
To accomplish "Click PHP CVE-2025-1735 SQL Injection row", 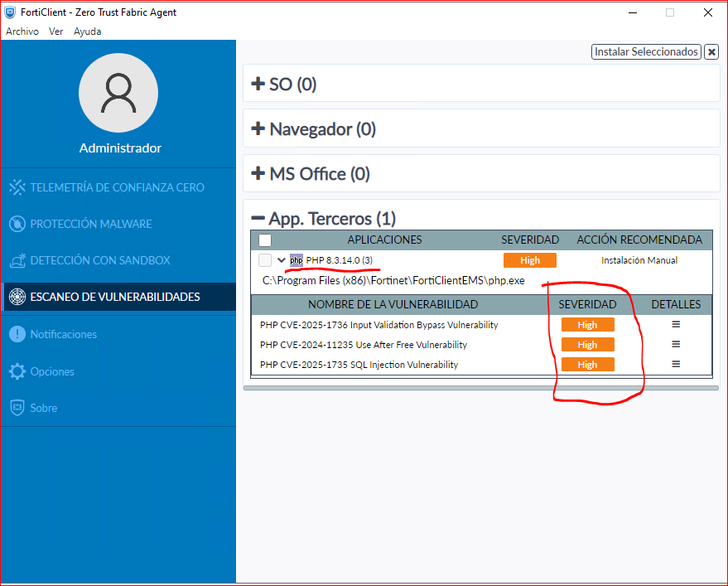I will pos(359,365).
